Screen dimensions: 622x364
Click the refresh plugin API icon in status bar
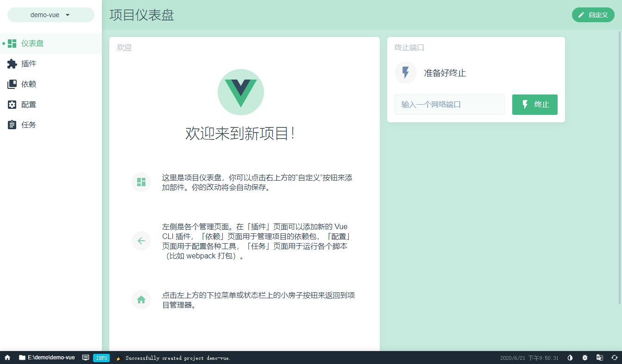pyautogui.click(x=615, y=358)
